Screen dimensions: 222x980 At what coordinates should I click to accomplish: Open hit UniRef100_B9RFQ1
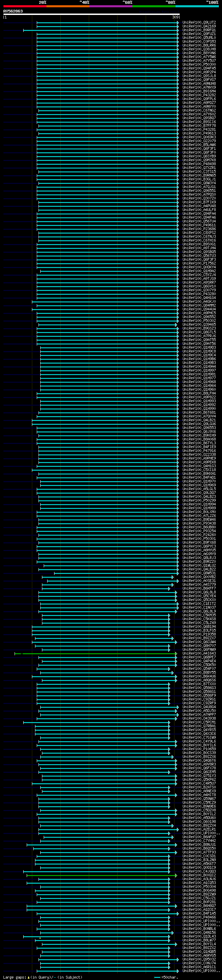coord(199,30)
